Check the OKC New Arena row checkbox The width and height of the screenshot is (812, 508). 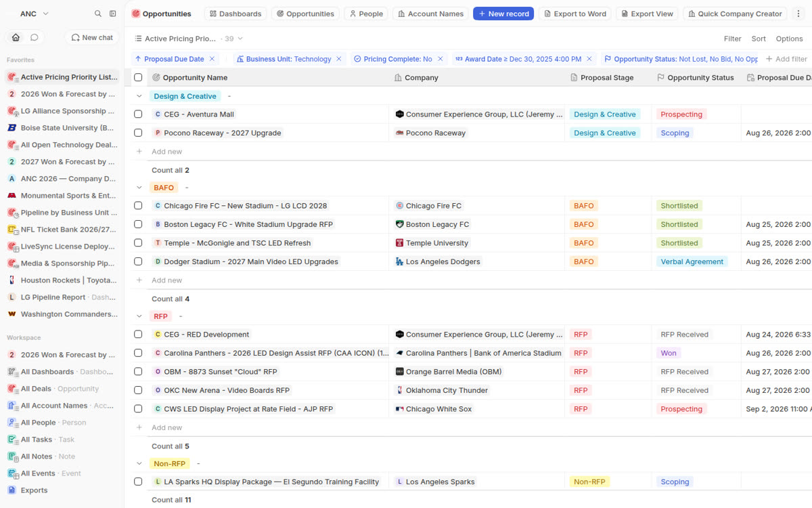(138, 390)
